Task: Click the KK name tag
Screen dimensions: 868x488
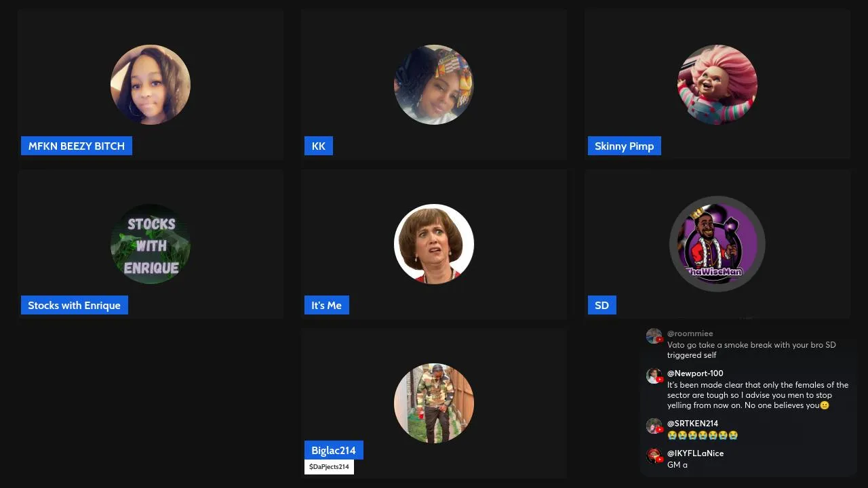Action: [319, 146]
